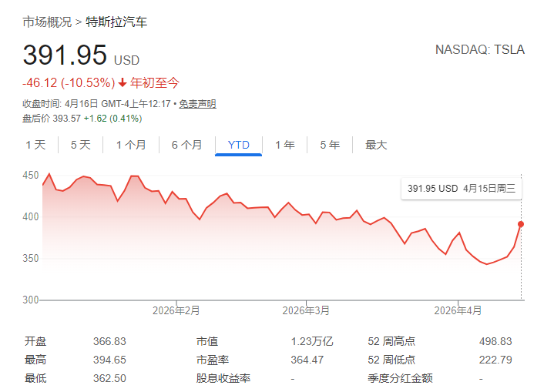Show the 1 个月 chart range
Image resolution: width=554 pixels, height=392 pixels.
tap(131, 145)
